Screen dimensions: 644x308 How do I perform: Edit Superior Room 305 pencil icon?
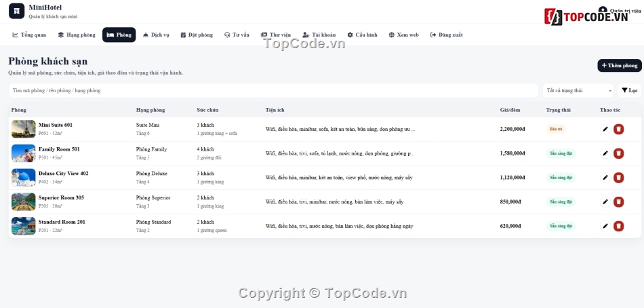605,202
